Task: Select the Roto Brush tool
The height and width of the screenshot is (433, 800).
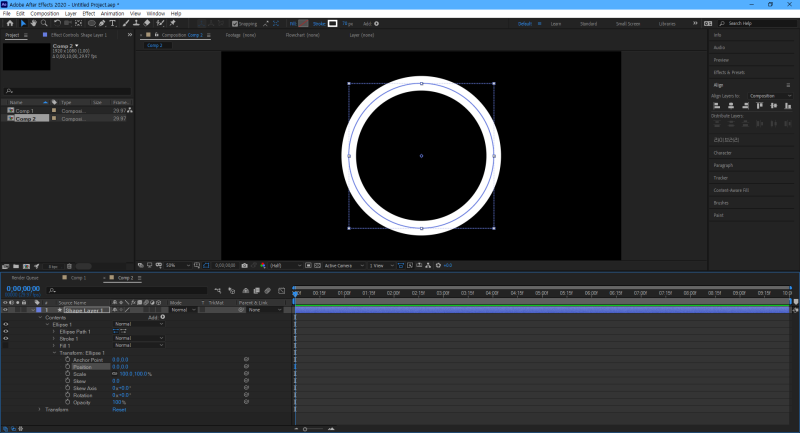Action: (160, 23)
